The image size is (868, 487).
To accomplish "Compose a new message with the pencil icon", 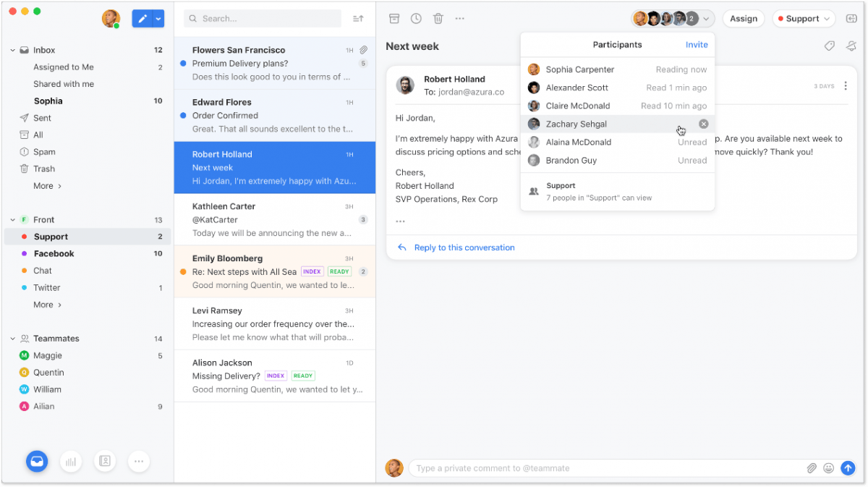I will pos(143,18).
